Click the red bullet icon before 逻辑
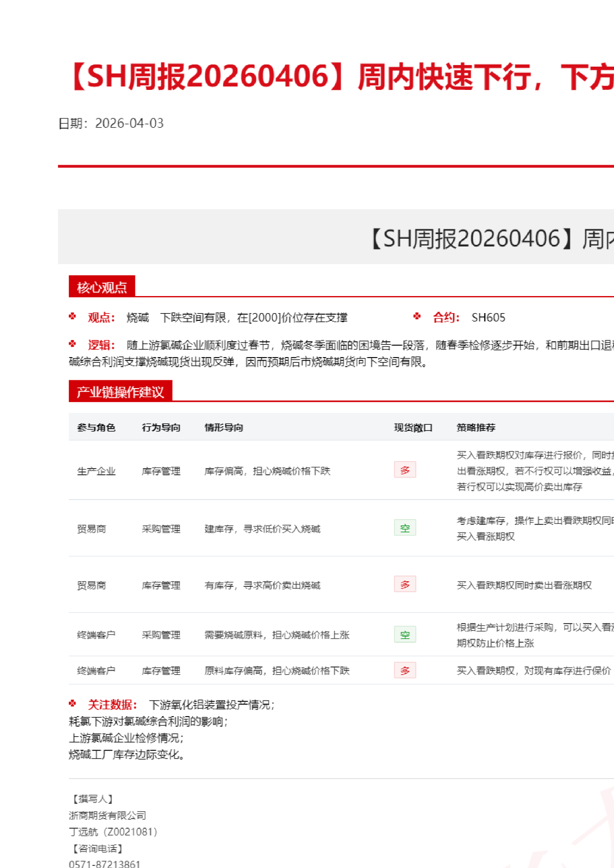This screenshot has width=614, height=868. pyautogui.click(x=72, y=344)
